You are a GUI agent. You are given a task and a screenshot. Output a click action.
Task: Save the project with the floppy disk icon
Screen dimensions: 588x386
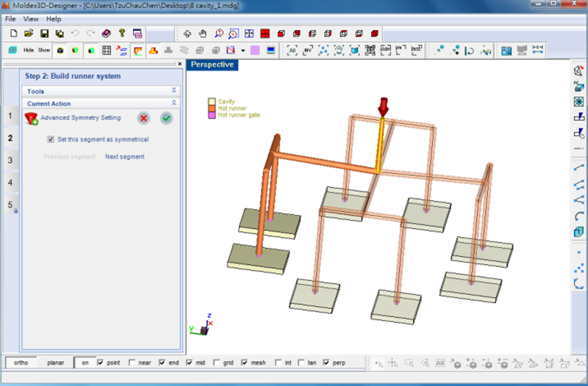(44, 33)
